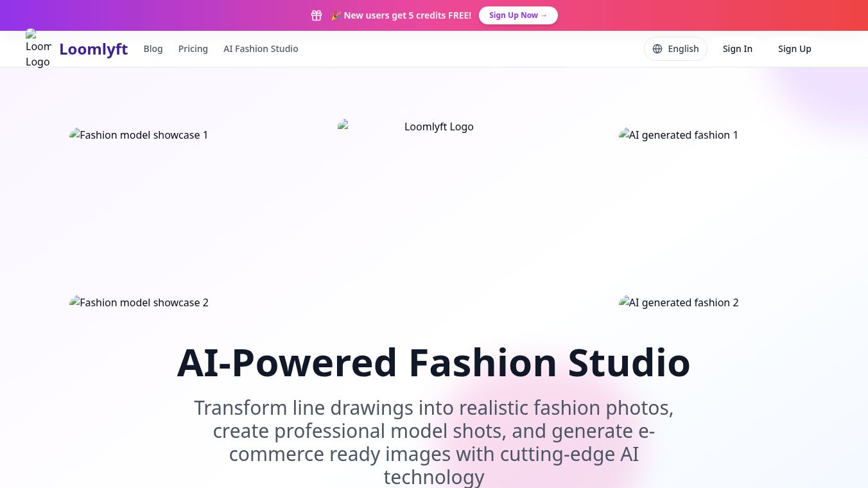The height and width of the screenshot is (488, 868).
Task: Click the Transform line drawings description paragraph
Action: [x=434, y=442]
